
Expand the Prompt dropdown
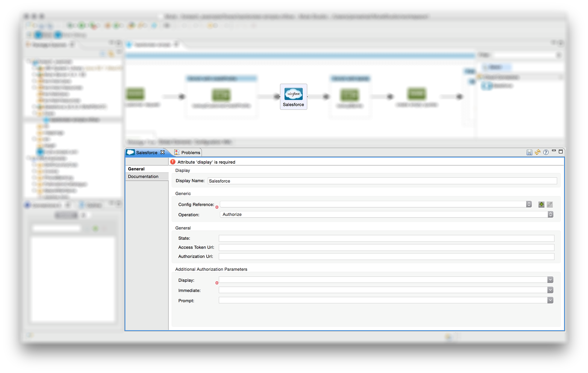(x=550, y=300)
